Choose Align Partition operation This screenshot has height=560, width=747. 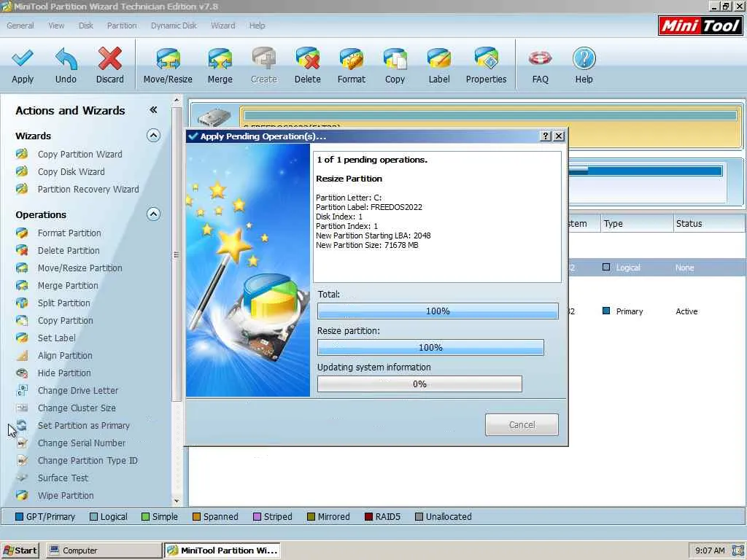[x=65, y=356]
